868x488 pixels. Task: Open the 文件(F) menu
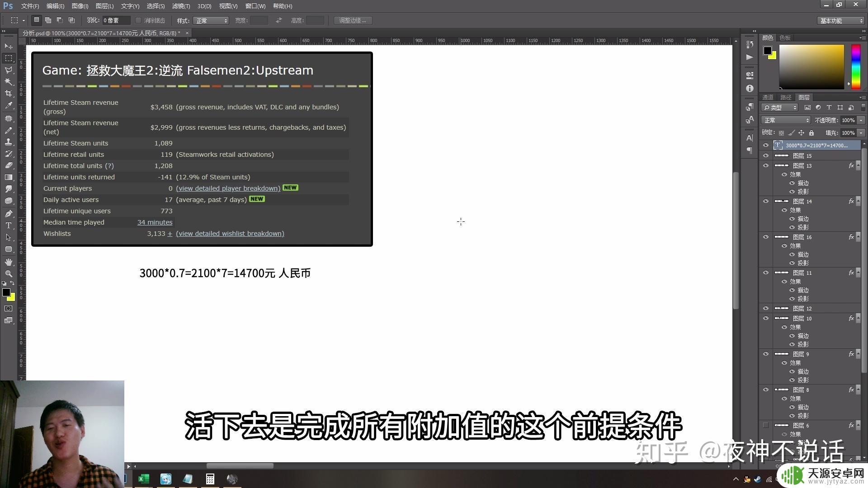tap(30, 6)
